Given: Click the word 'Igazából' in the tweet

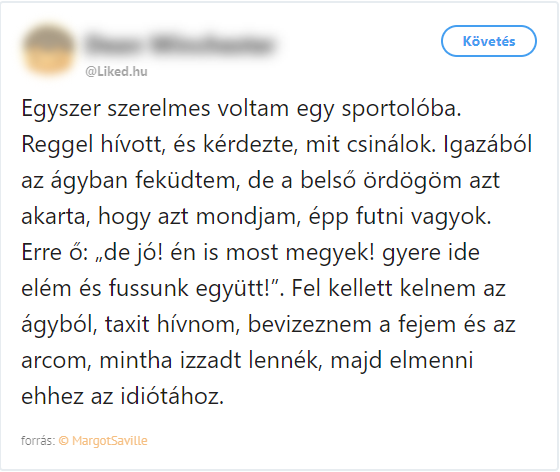Looking at the screenshot, I should (x=488, y=144).
